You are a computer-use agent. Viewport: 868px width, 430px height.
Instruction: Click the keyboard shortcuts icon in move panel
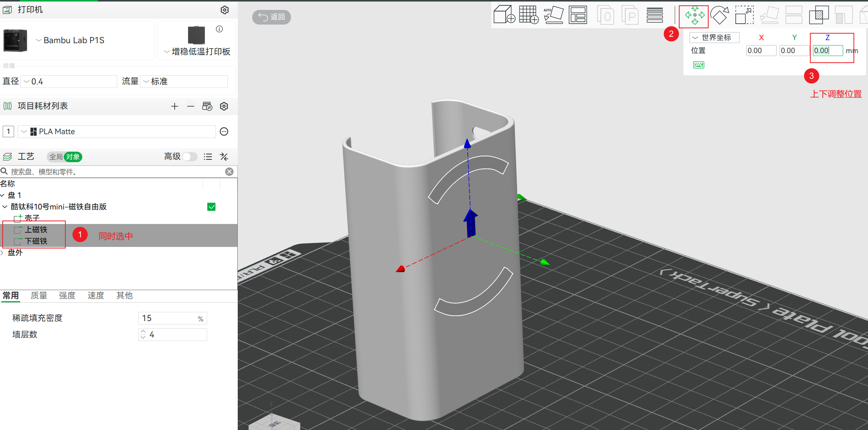[699, 65]
